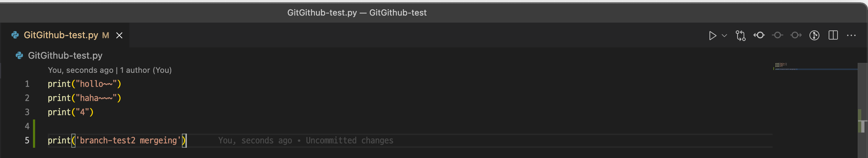Click the 'You, seconds ago' code lens
Viewport: 868px width, 158px height.
tap(80, 70)
